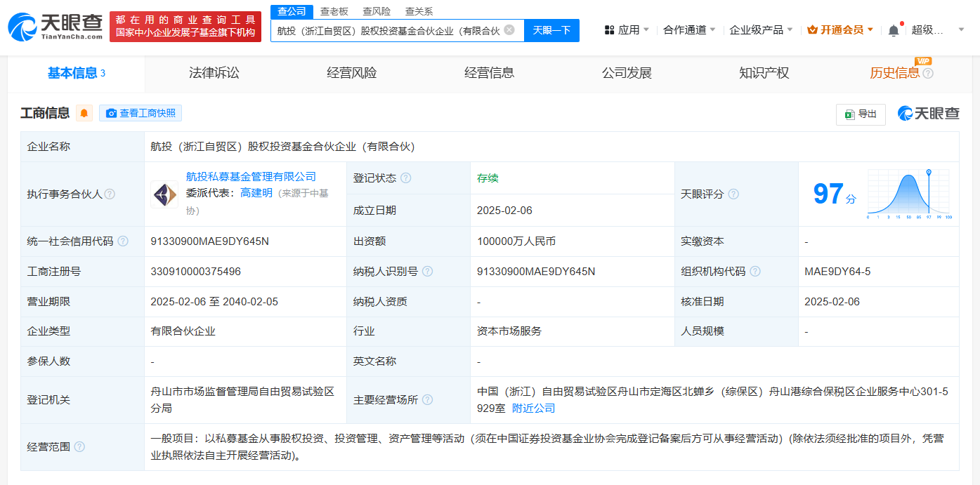
Task: Click 附近公司 next to the business address
Action: [535, 408]
